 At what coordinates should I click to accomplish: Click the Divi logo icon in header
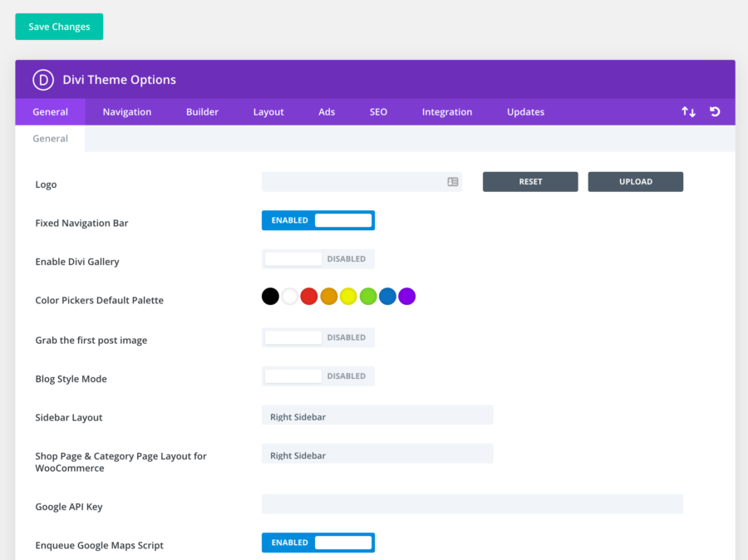pos(43,80)
